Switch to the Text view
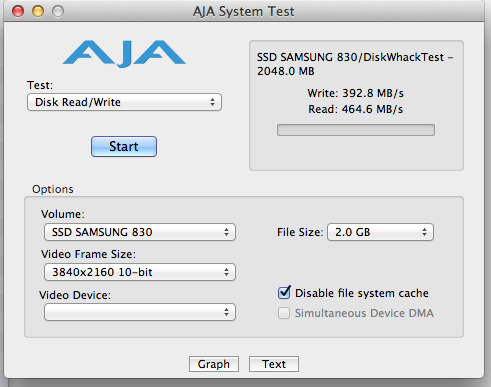The width and height of the screenshot is (491, 387). point(274,364)
